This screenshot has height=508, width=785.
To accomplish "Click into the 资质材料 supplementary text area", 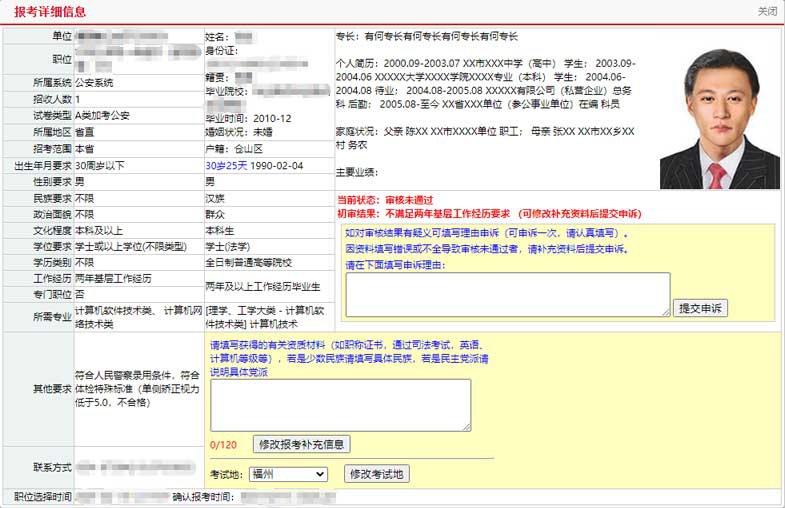I will (340, 405).
